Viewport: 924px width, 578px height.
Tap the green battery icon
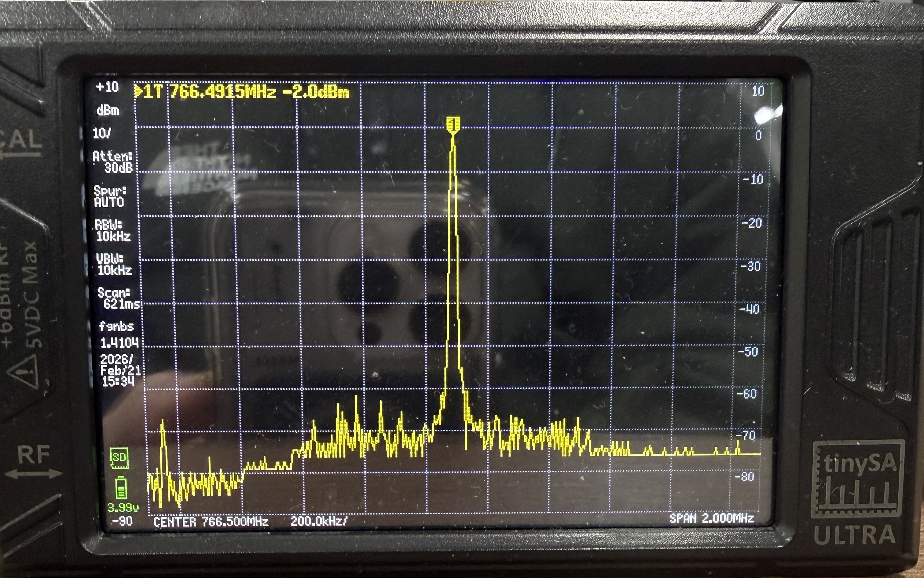point(121,487)
